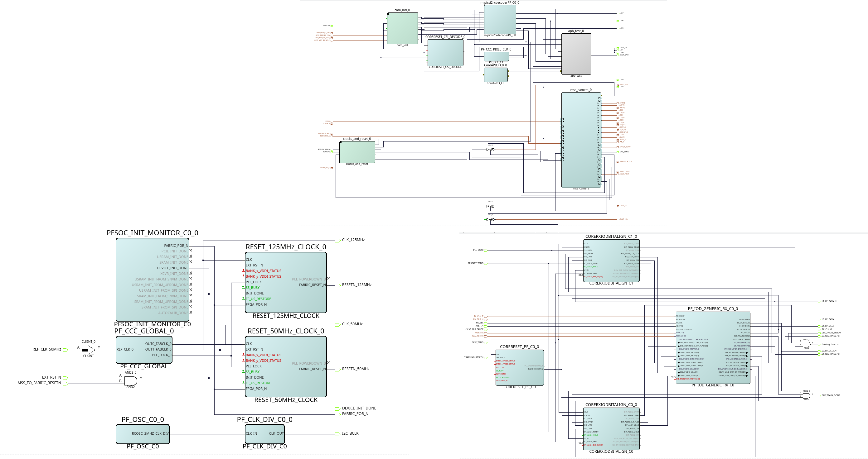The image size is (868, 459).
Task: Click the training_done_o output port pin
Action: pyautogui.click(x=819, y=345)
